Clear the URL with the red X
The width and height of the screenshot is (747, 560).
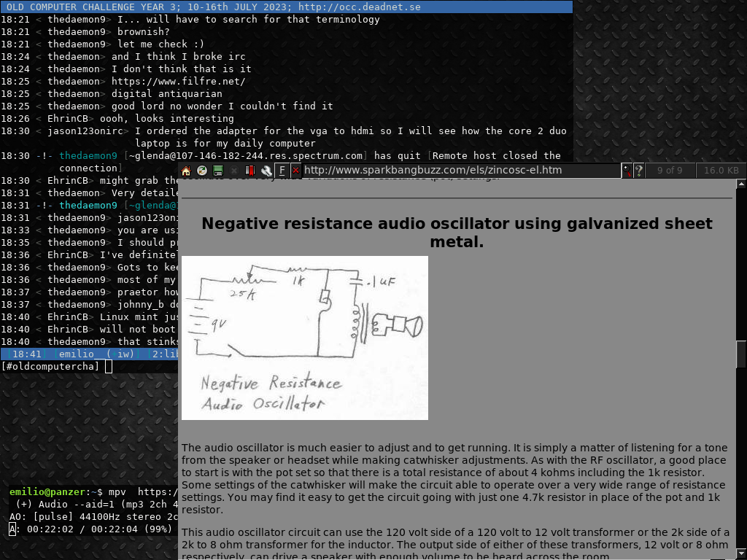click(295, 171)
